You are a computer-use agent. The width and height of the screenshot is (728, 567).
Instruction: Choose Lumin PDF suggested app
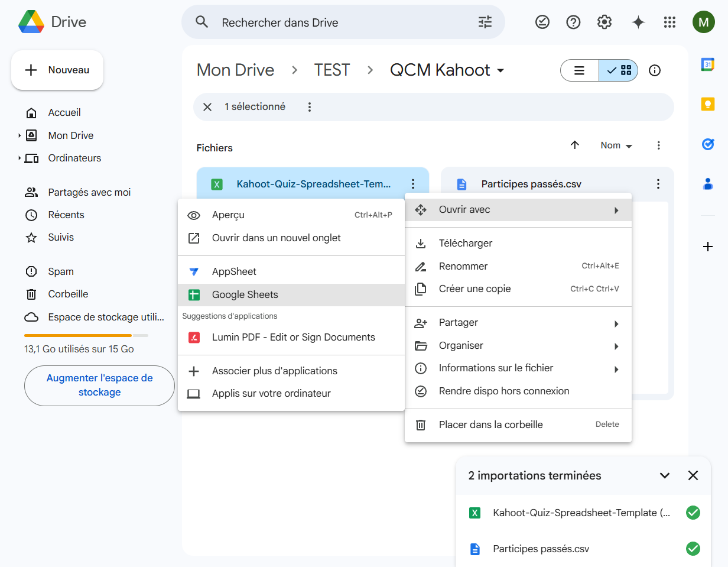pos(291,337)
